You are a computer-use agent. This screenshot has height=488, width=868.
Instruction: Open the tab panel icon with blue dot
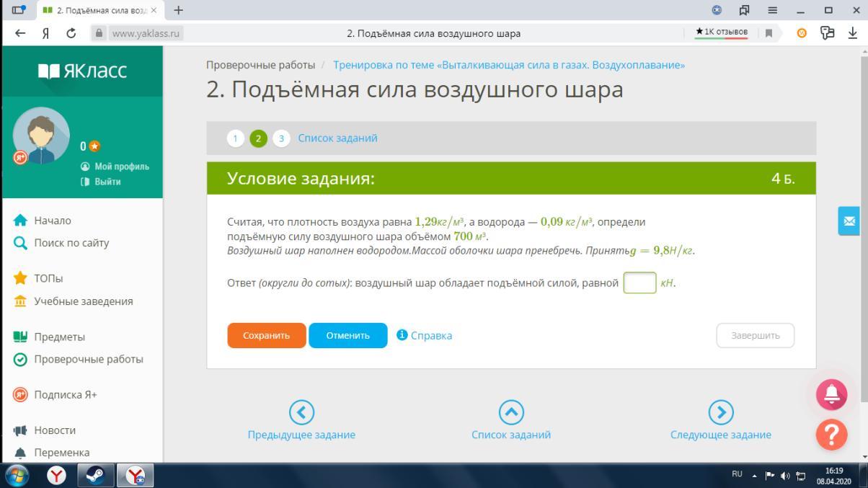[x=19, y=10]
